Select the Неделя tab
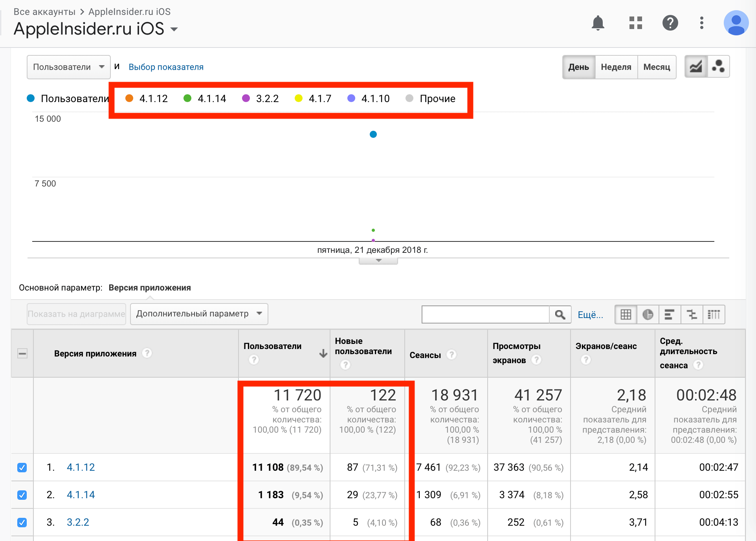Screen dimensions: 756x541 coord(616,67)
